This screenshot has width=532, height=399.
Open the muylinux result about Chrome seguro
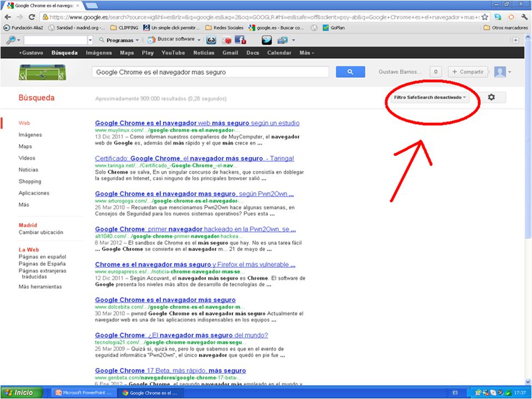pos(197,123)
